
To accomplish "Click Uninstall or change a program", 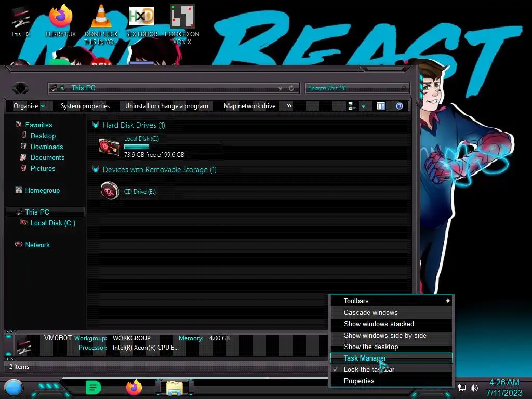I will tap(167, 106).
